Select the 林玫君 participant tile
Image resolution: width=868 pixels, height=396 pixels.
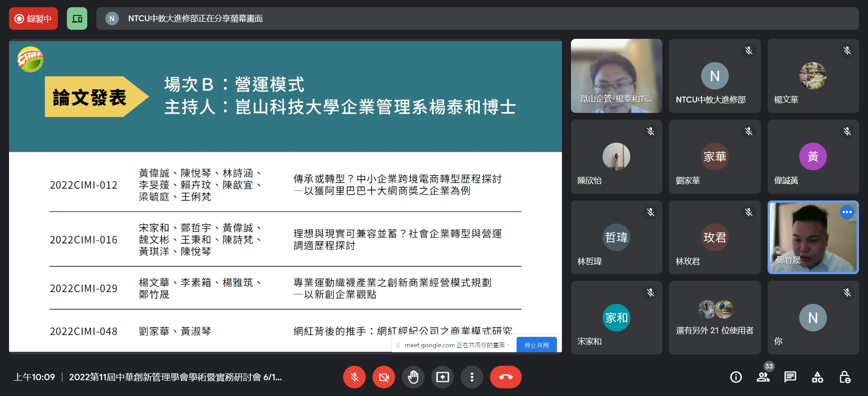click(715, 238)
